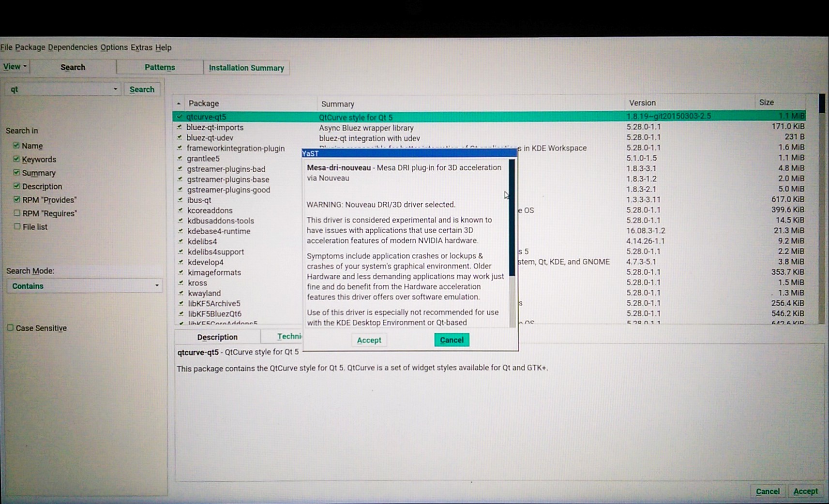Click the status icon for libKF5Archive5
The image size is (829, 504).
pos(181,303)
